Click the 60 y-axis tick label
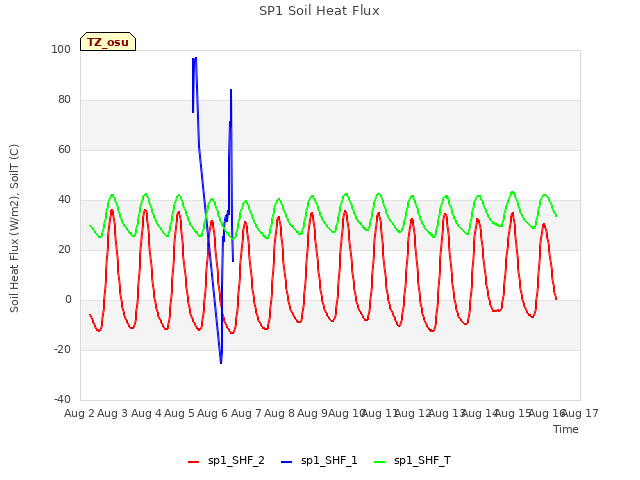Image resolution: width=640 pixels, height=480 pixels. pos(64,149)
